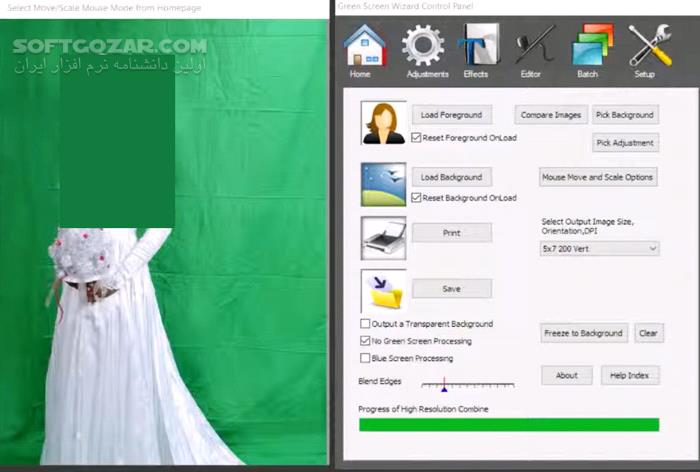
Task: Enable Blue Screen Processing checkbox
Action: coord(365,358)
